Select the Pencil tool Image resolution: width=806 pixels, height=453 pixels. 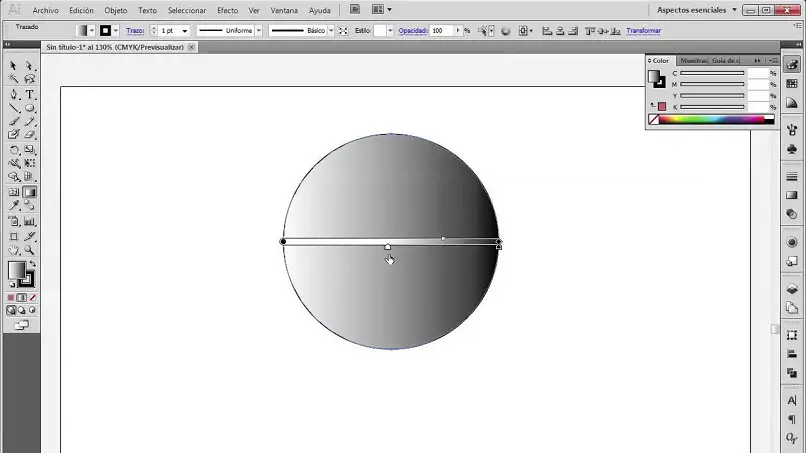(x=29, y=121)
